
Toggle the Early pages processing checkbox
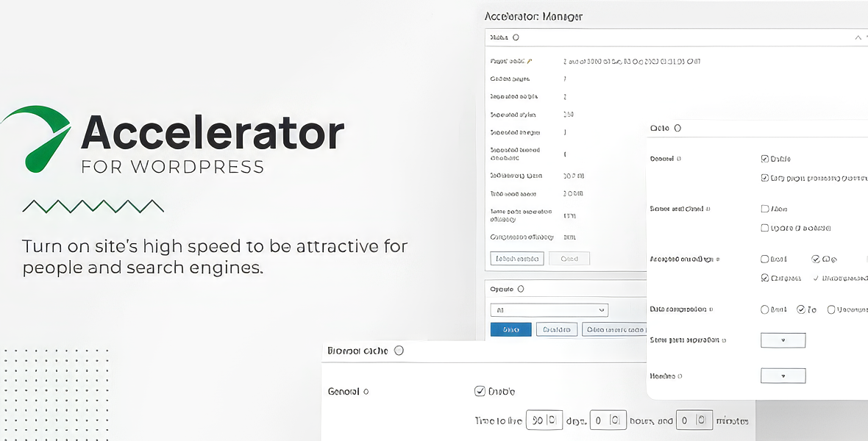pos(765,178)
